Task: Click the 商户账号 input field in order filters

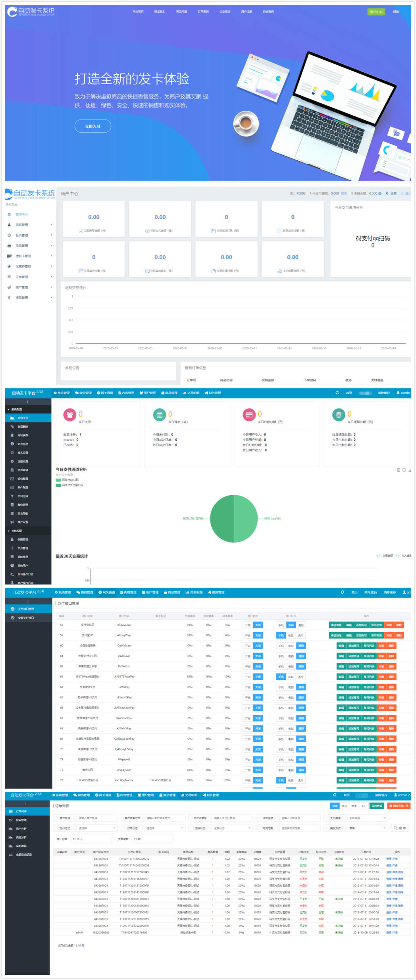Action: 97,818
